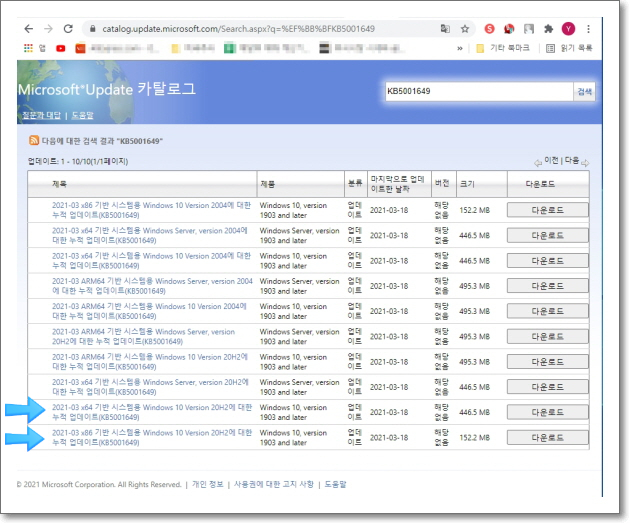The width and height of the screenshot is (630, 524).
Task: Click the browser forward arrow
Action: pyautogui.click(x=48, y=29)
